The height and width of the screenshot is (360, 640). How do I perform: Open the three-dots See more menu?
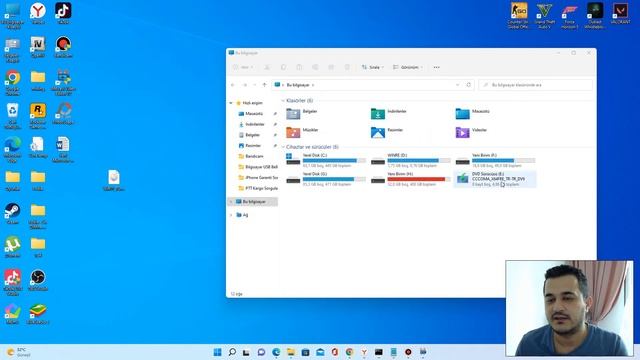tap(436, 67)
